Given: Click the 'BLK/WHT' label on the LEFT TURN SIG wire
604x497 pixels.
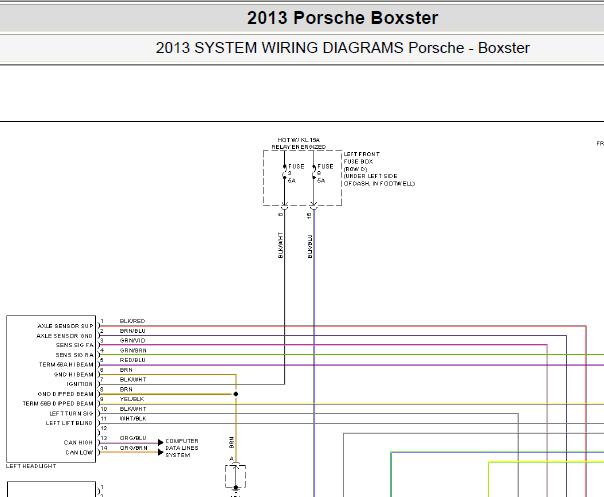Looking at the screenshot, I should tap(133, 409).
